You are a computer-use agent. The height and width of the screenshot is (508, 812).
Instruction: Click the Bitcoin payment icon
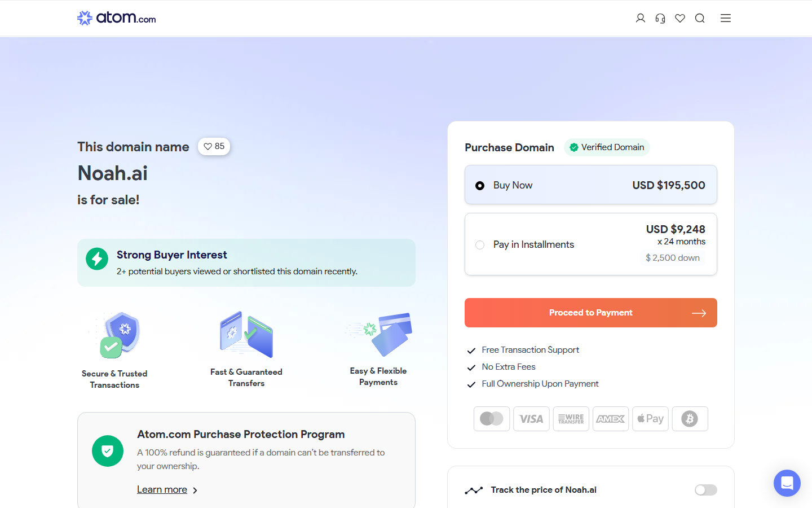point(690,418)
